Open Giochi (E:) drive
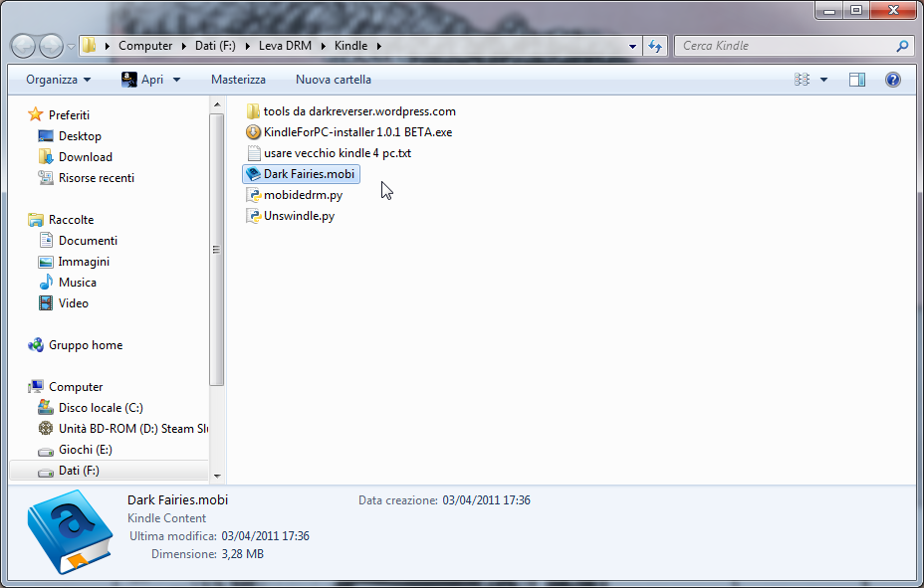 pyautogui.click(x=85, y=450)
